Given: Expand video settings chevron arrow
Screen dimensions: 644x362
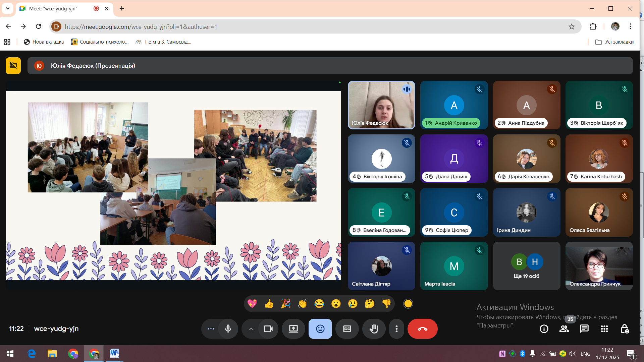Looking at the screenshot, I should (x=251, y=329).
